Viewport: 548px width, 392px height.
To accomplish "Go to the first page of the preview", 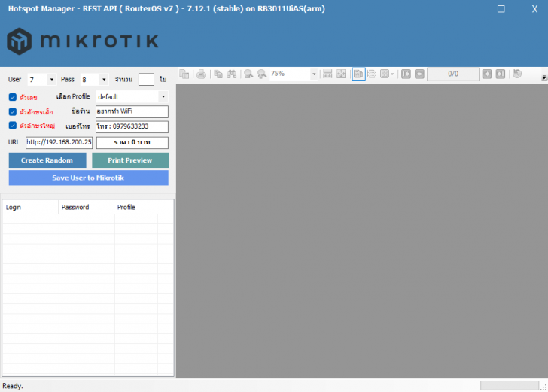I will [406, 74].
